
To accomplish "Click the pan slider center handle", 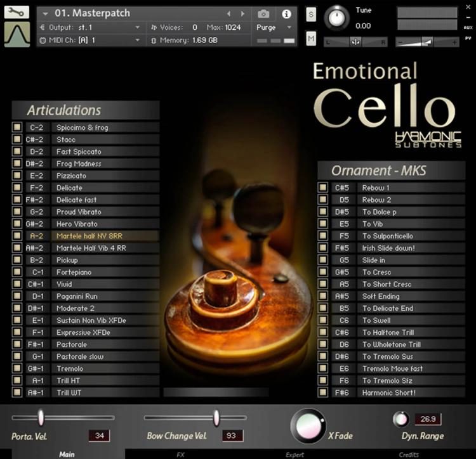I will pos(355,42).
